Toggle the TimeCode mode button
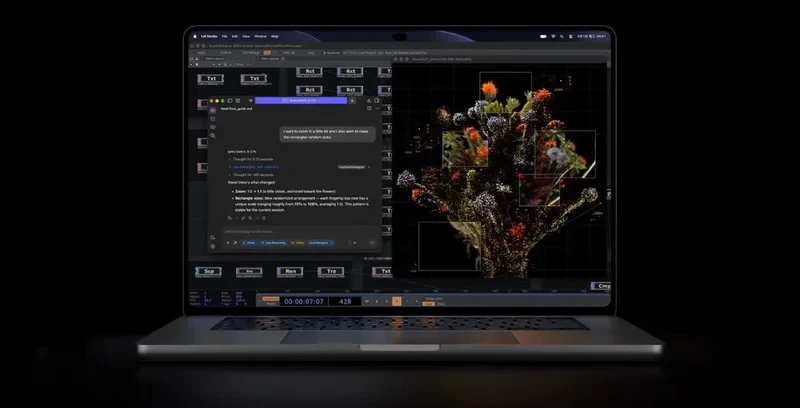The height and width of the screenshot is (408, 800). point(271,299)
